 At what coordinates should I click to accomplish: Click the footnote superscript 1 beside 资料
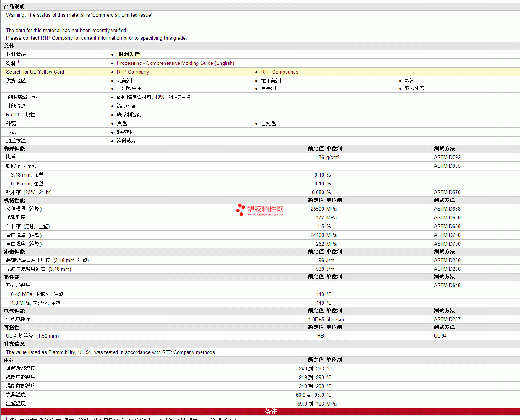coord(18,62)
